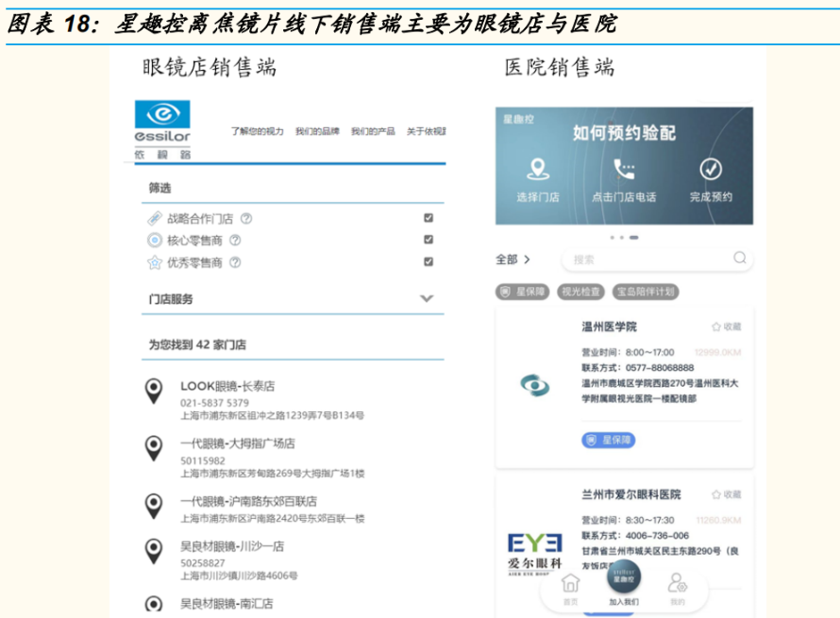
Task: Click contact number 0577-88068888
Action: 660,368
